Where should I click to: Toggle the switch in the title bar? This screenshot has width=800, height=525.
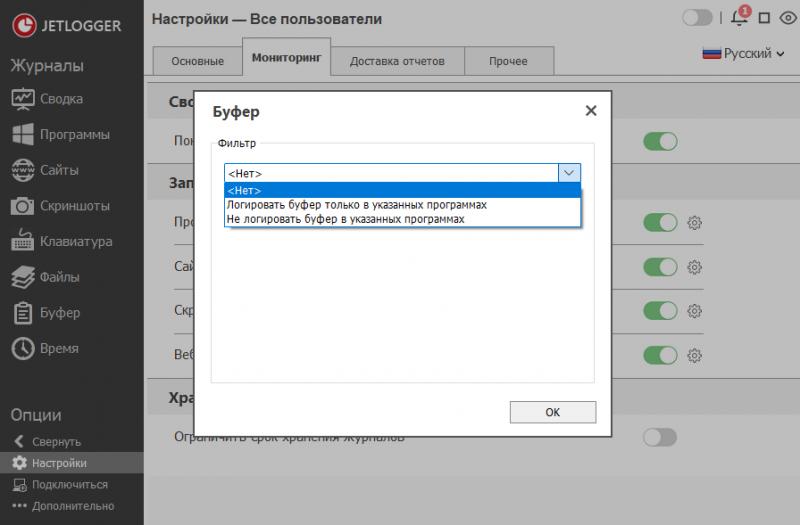pos(697,18)
